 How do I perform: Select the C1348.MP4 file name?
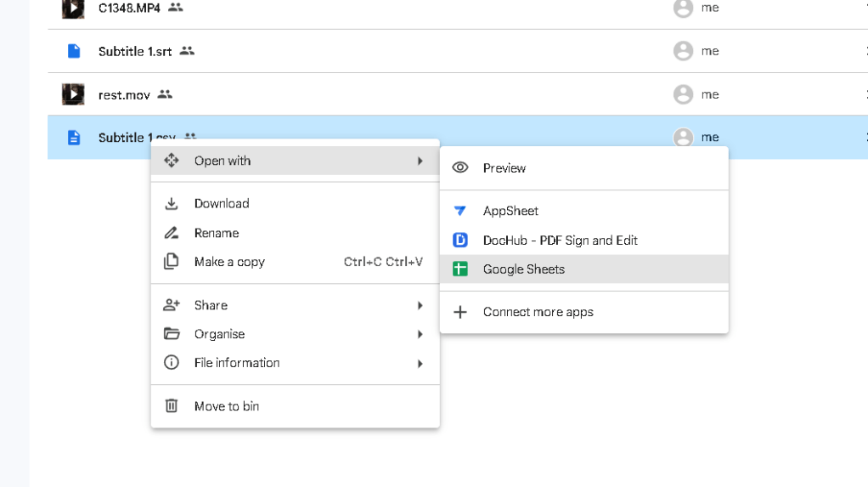point(129,8)
